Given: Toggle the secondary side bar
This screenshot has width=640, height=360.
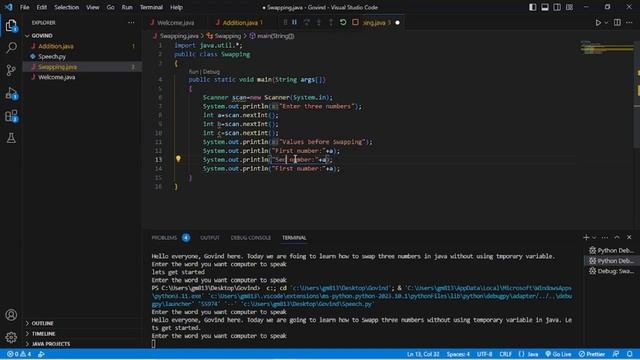Looking at the screenshot, I should point(557,7).
